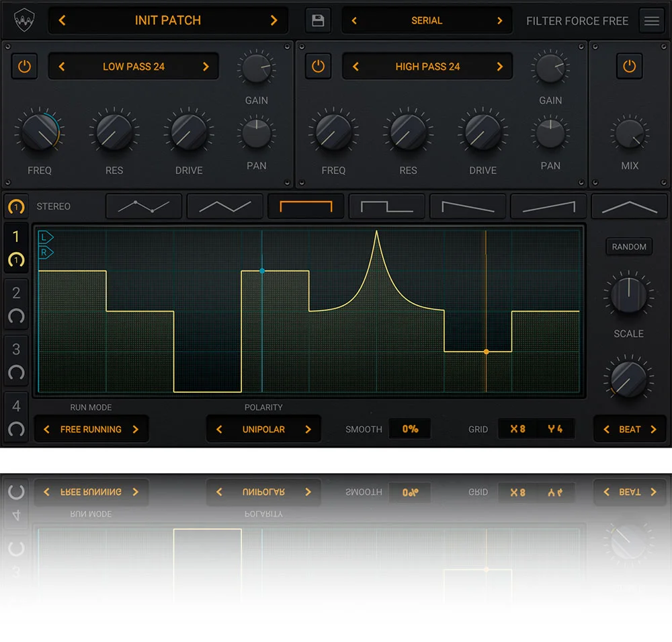Switch to next routing after SERIAL

pyautogui.click(x=499, y=21)
